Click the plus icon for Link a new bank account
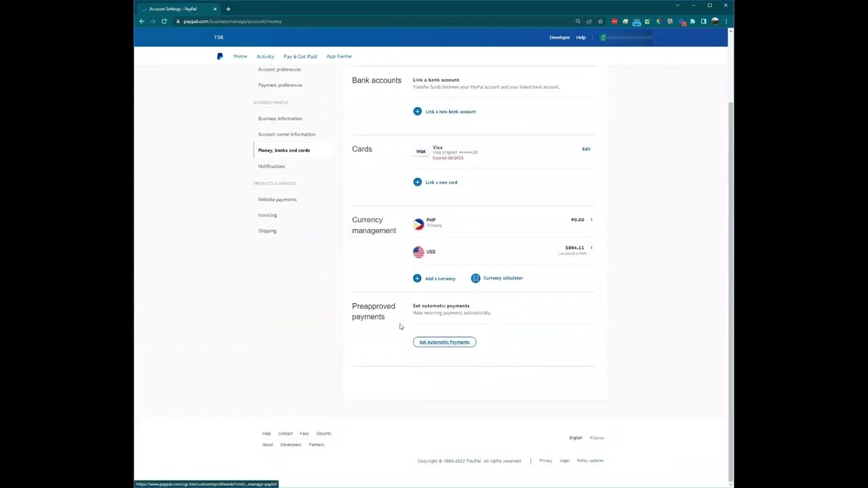The image size is (868, 488). pos(417,111)
